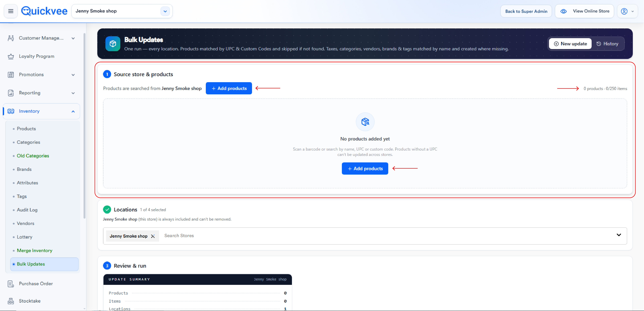The height and width of the screenshot is (311, 644).
Task: Click the green Locations checkmark icon
Action: click(107, 210)
